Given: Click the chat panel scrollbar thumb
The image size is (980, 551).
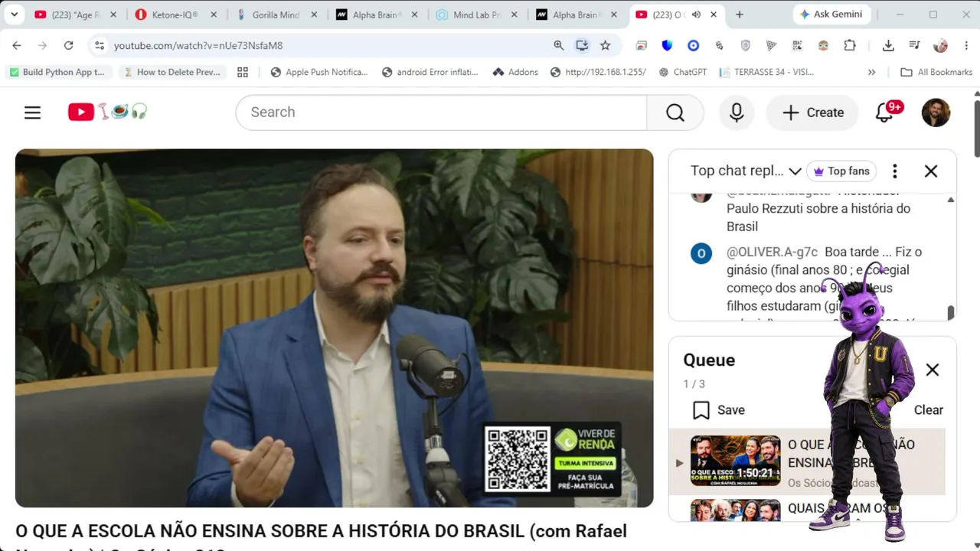Looking at the screenshot, I should (951, 312).
